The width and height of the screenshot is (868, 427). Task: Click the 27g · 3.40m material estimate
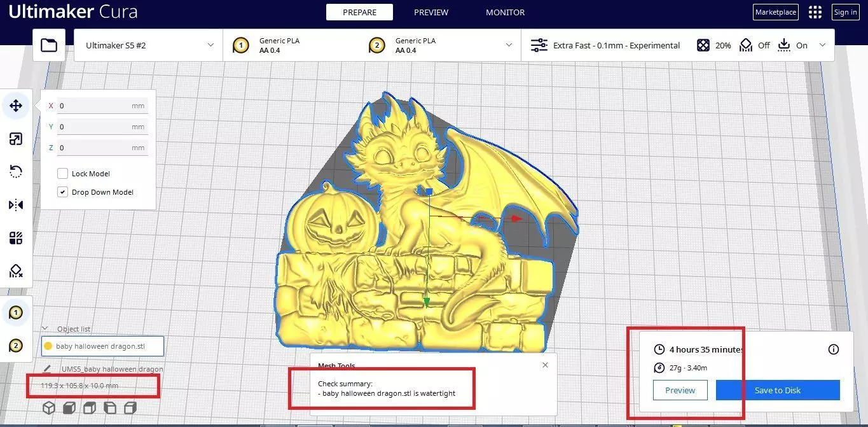click(x=688, y=368)
